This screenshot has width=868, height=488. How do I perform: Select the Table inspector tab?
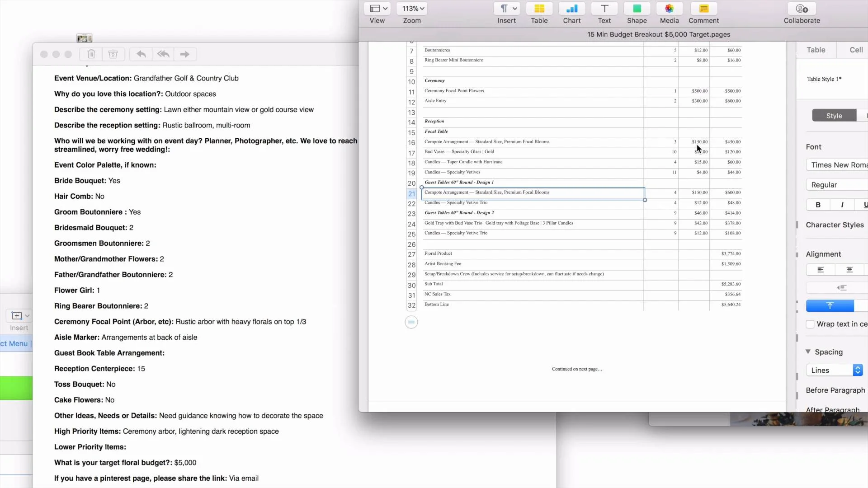tap(816, 50)
